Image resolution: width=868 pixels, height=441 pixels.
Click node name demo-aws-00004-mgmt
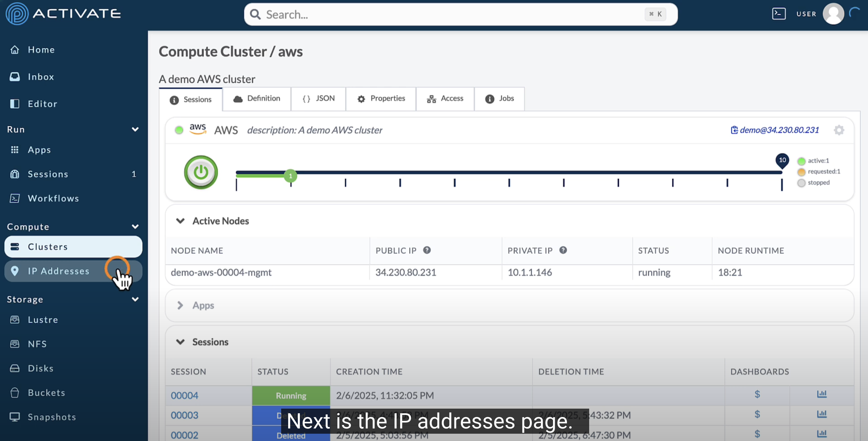[x=221, y=272]
